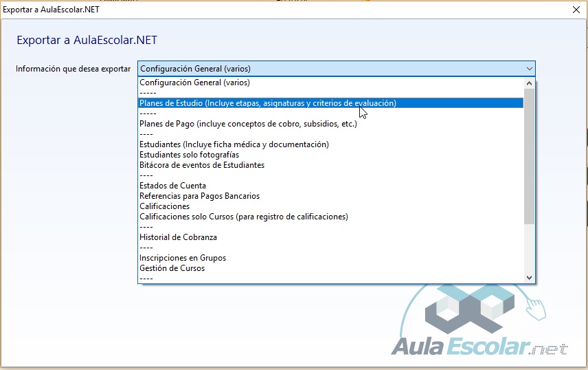
Task: Choose Estados de Cuenta option
Action: (172, 186)
